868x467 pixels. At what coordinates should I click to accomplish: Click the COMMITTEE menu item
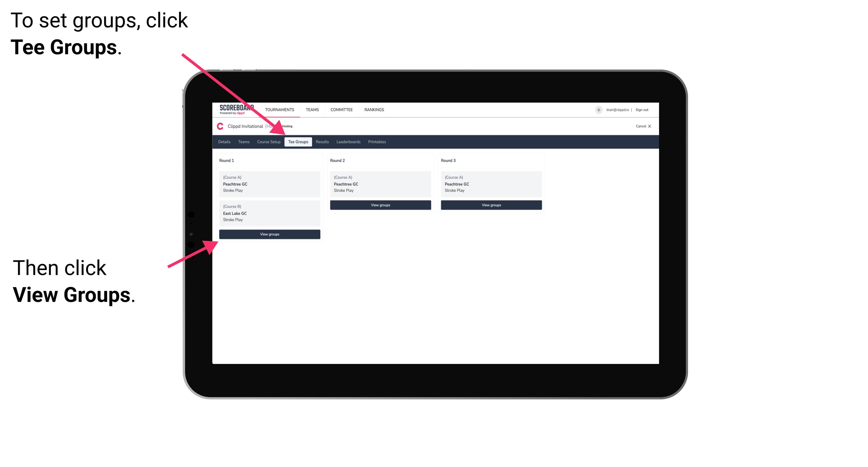[x=341, y=110]
